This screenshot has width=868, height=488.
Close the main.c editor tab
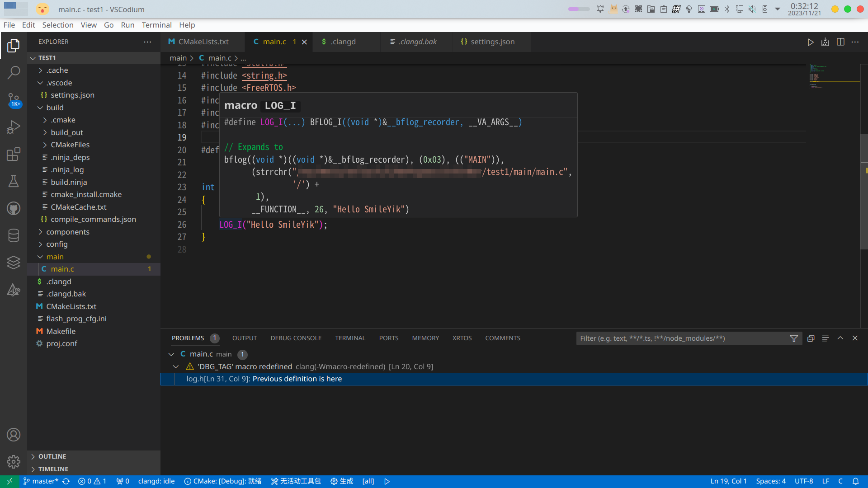[304, 42]
